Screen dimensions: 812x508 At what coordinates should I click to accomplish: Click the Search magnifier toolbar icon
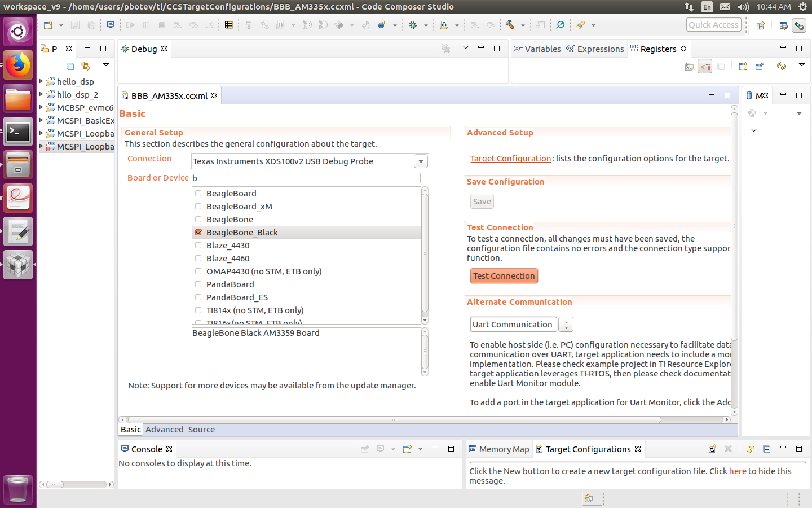click(x=560, y=25)
